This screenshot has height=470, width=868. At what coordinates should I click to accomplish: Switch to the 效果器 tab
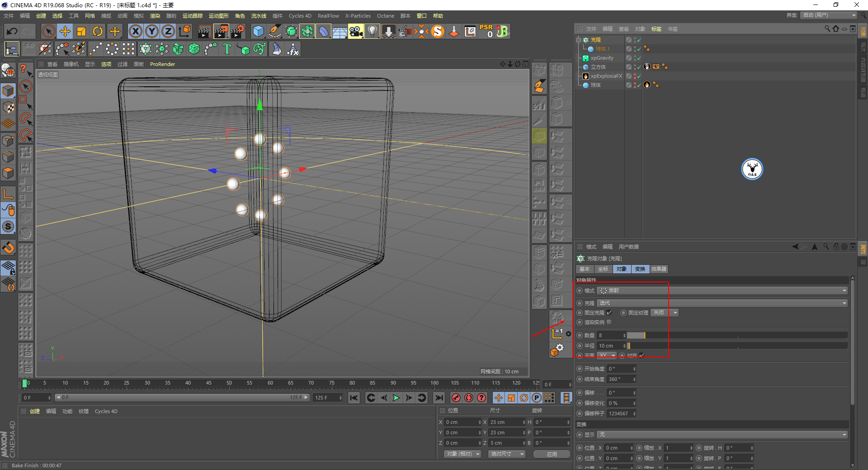point(658,269)
